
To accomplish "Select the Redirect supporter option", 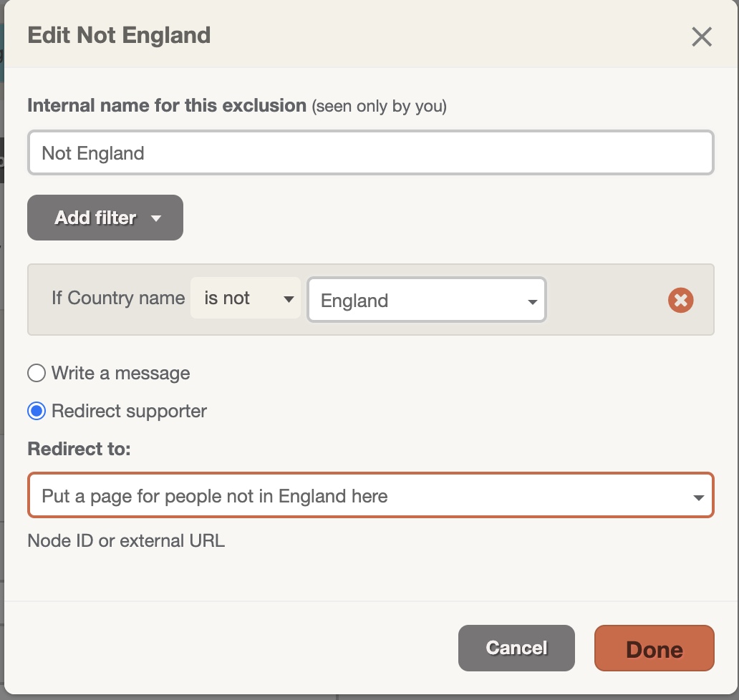I will click(x=37, y=411).
